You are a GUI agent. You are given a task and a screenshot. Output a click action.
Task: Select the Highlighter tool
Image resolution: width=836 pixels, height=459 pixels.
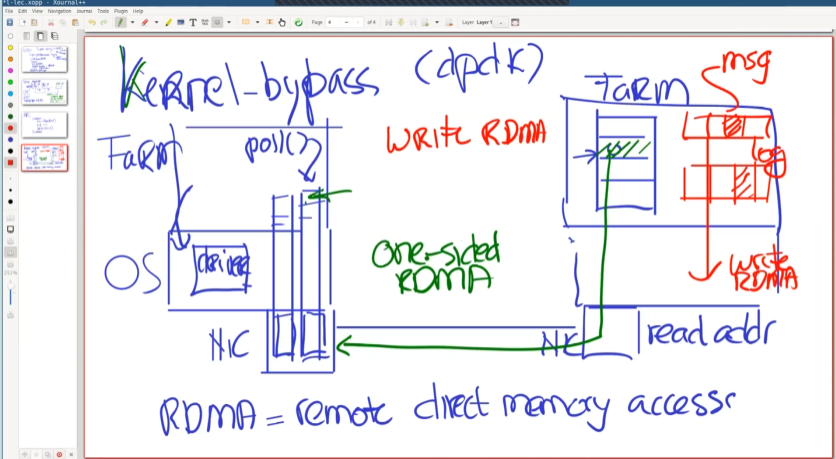(x=168, y=22)
